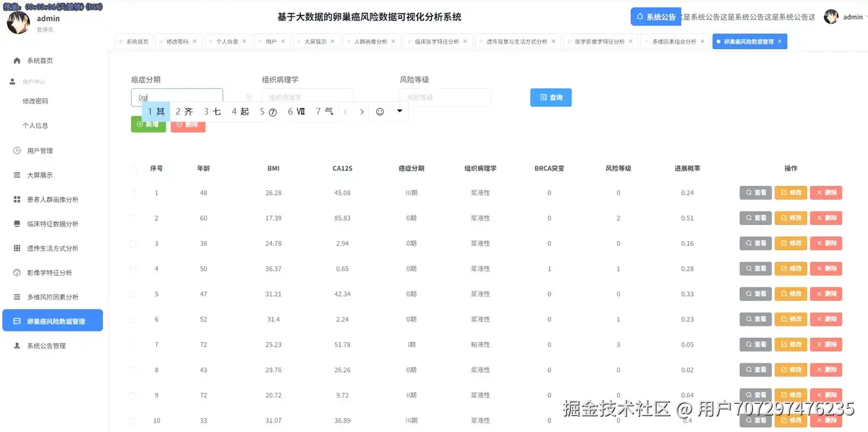
Task: Click the emoji icon in the pinyin candidate bar
Action: click(x=381, y=113)
